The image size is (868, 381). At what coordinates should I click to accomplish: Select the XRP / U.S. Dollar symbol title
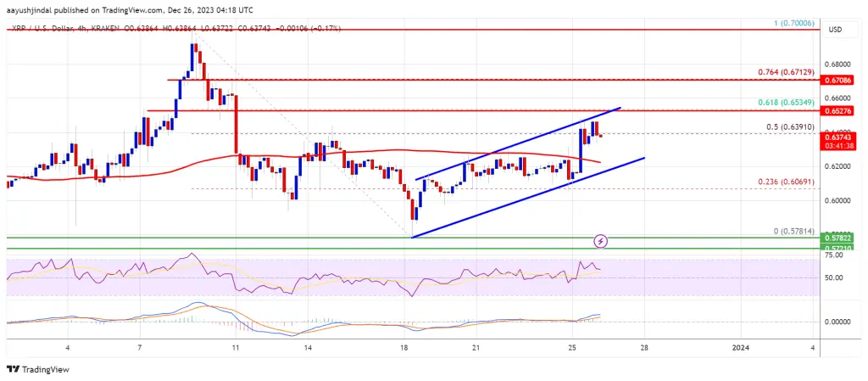[41, 28]
